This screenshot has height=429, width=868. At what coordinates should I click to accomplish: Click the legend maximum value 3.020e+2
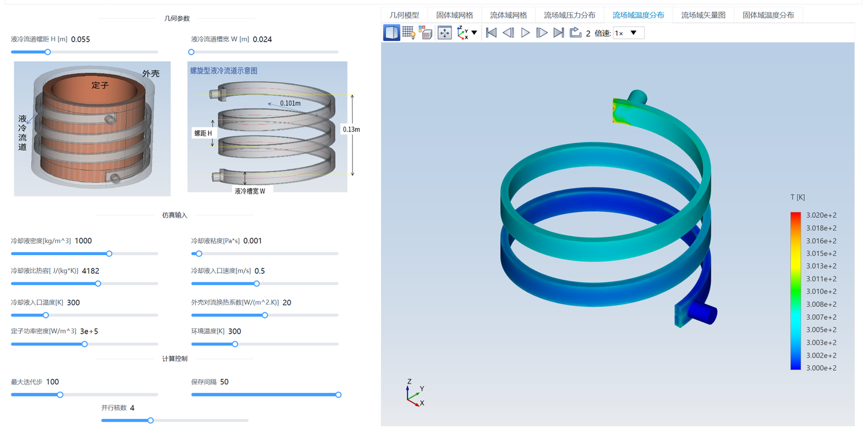coord(821,215)
